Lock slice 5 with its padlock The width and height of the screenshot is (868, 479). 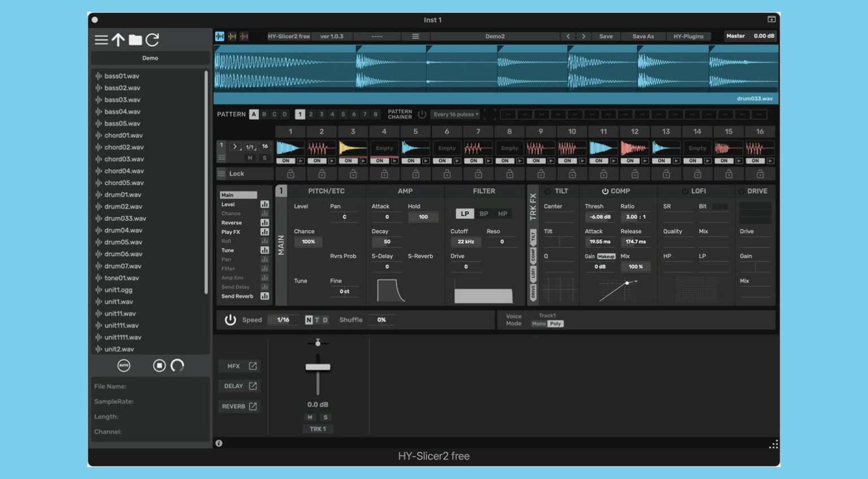click(x=415, y=173)
